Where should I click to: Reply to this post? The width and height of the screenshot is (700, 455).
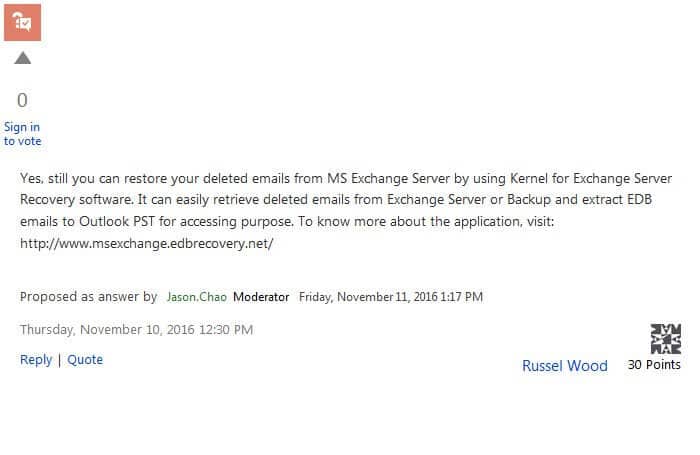[x=36, y=359]
